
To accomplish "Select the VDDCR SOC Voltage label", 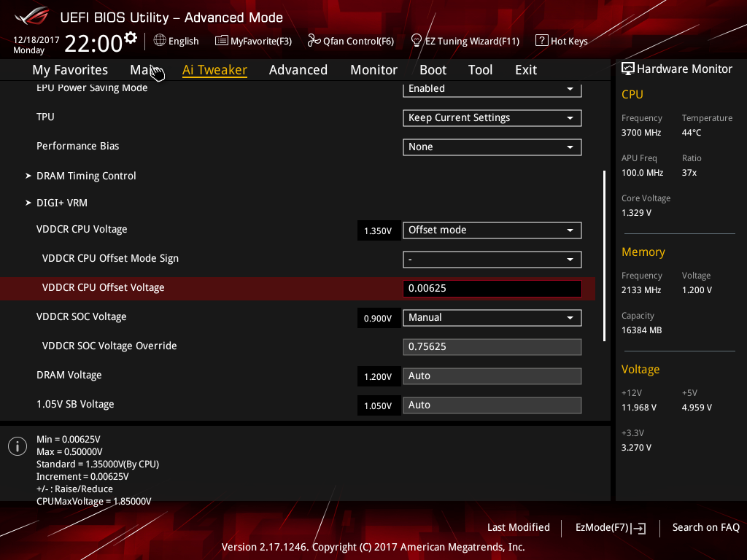I will [82, 316].
